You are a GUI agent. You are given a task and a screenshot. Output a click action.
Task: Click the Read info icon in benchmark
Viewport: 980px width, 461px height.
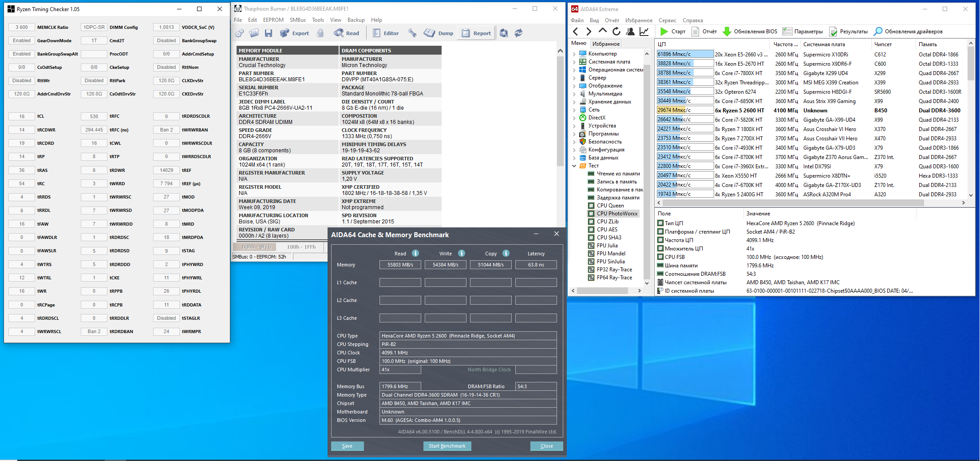pyautogui.click(x=415, y=253)
